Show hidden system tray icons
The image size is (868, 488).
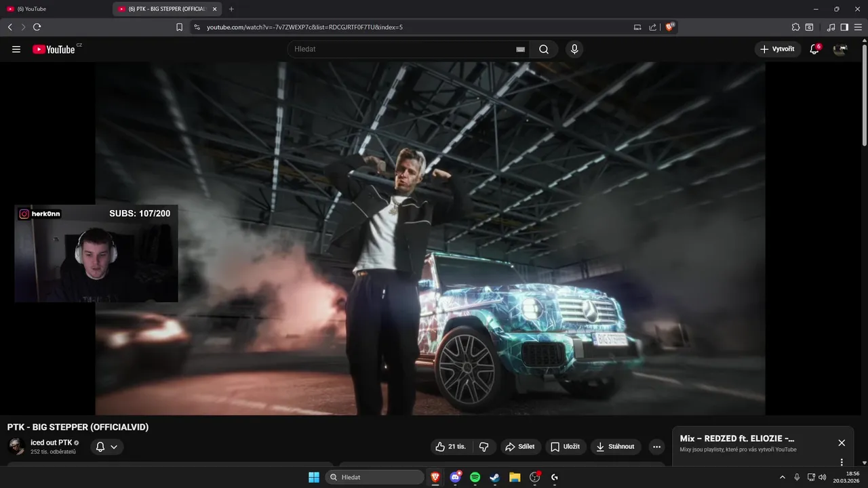(x=782, y=477)
